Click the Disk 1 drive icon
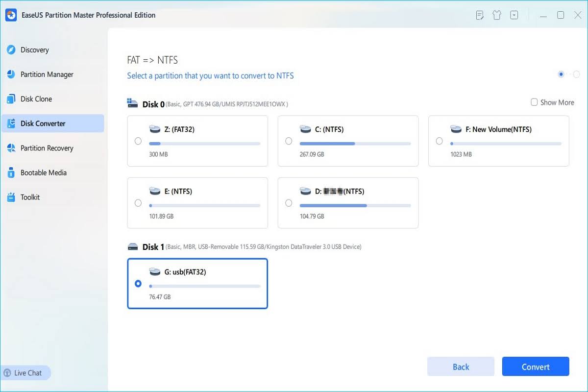This screenshot has width=588, height=392. (133, 246)
